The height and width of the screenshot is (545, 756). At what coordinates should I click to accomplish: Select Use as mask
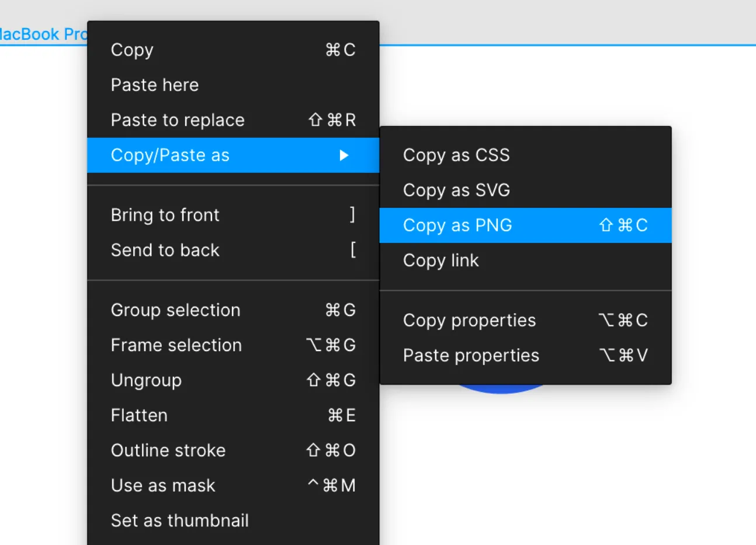pyautogui.click(x=233, y=485)
